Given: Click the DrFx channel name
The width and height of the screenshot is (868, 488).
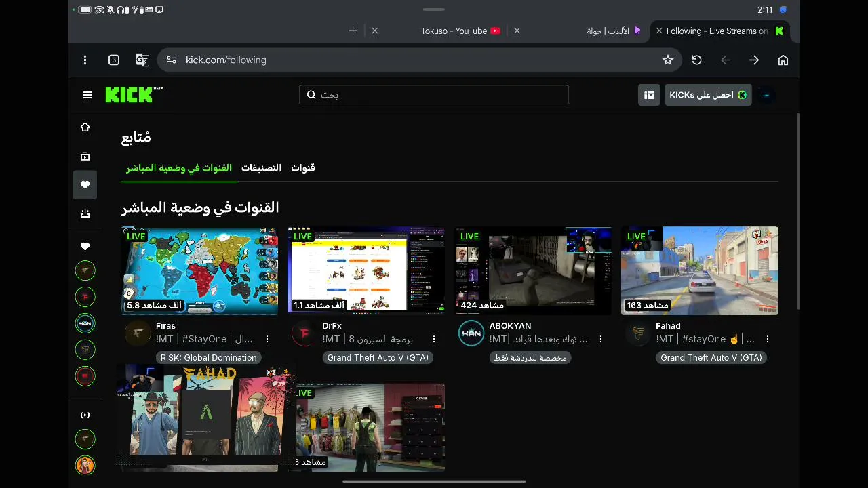Looking at the screenshot, I should tap(332, 326).
